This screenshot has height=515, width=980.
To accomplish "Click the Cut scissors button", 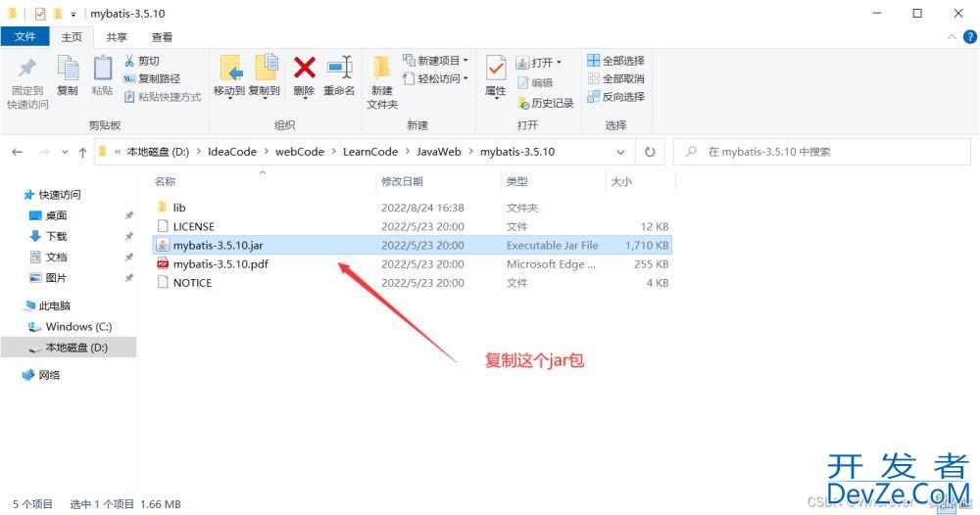I will click(x=142, y=61).
